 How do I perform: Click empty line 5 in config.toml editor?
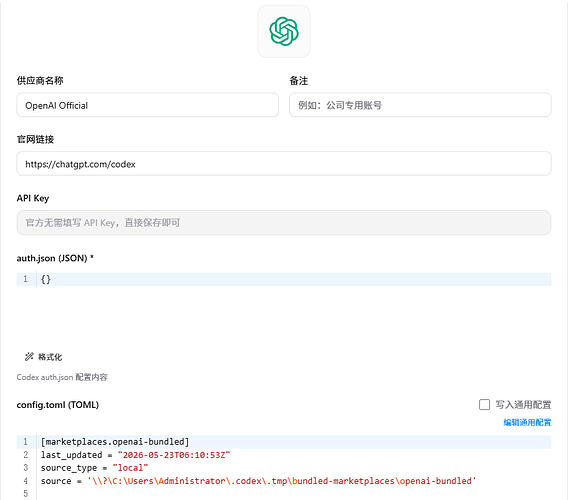pos(284,493)
